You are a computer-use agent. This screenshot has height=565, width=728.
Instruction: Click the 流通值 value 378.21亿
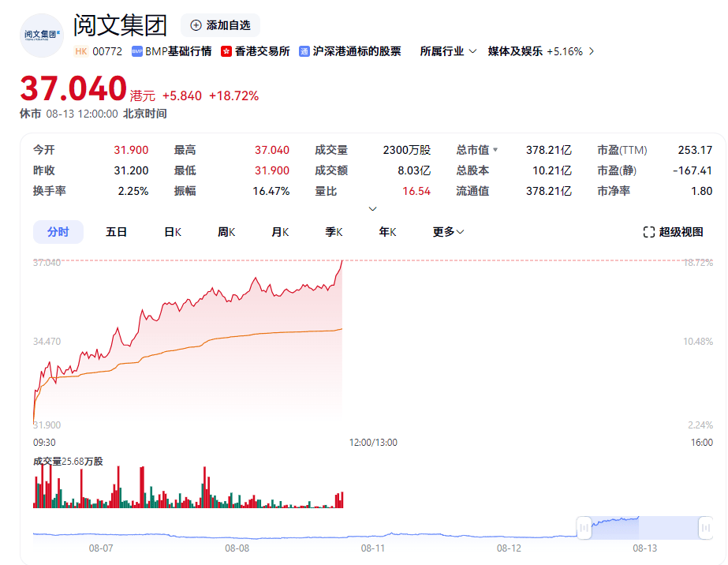click(x=548, y=191)
